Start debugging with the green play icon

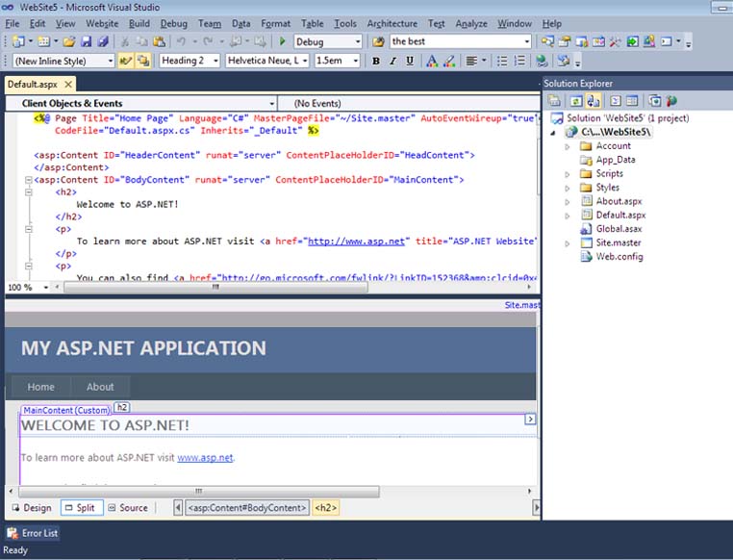[x=282, y=41]
